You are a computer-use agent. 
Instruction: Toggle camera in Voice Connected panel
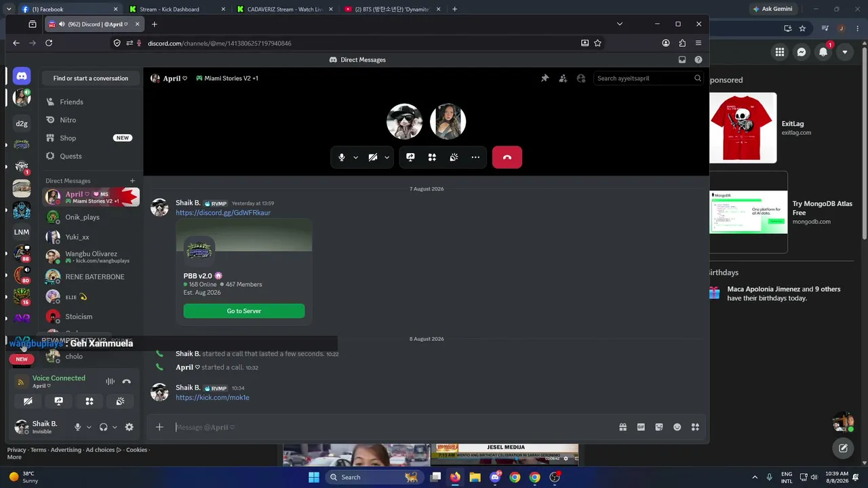tap(28, 401)
